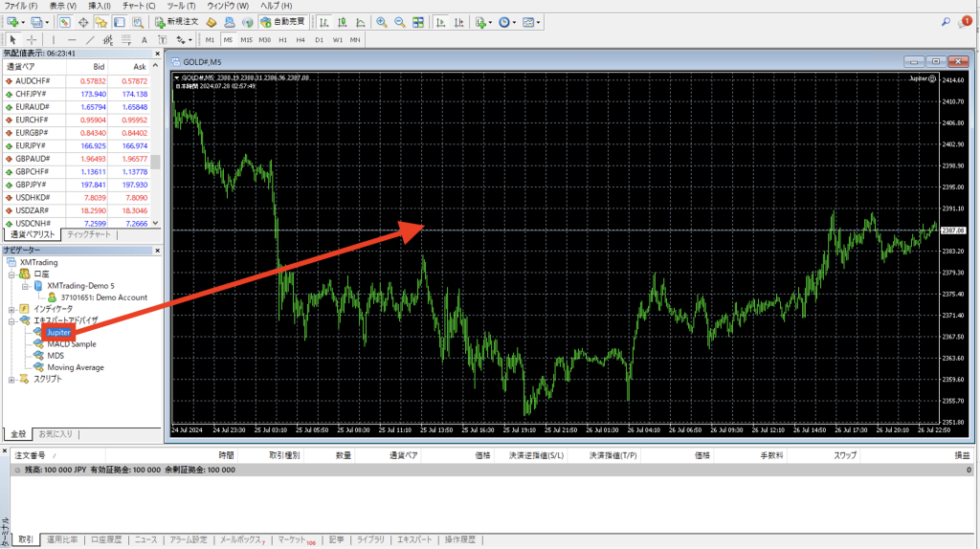Image resolution: width=980 pixels, height=549 pixels.
Task: Click the zoom out magnifier icon
Action: [x=399, y=21]
